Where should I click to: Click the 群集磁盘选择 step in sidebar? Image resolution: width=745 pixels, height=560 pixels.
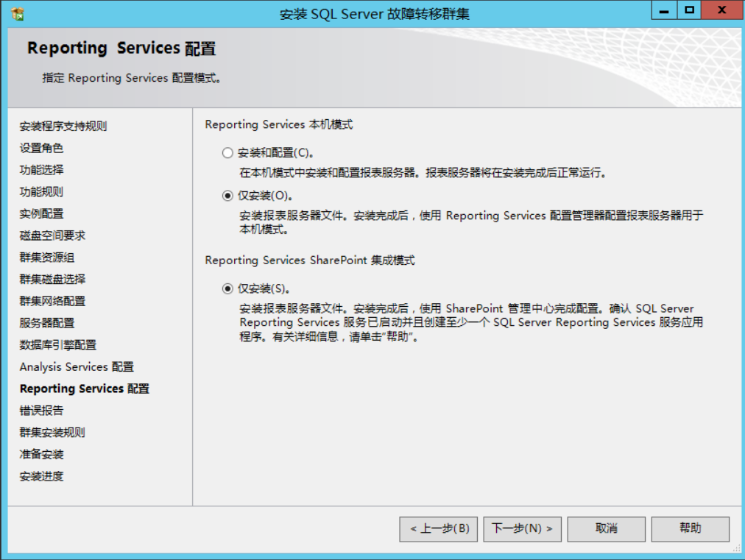click(52, 280)
